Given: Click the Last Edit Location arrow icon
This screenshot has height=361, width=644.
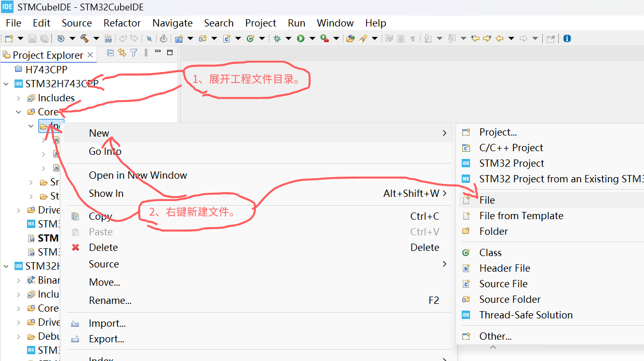Looking at the screenshot, I should coord(475,38).
